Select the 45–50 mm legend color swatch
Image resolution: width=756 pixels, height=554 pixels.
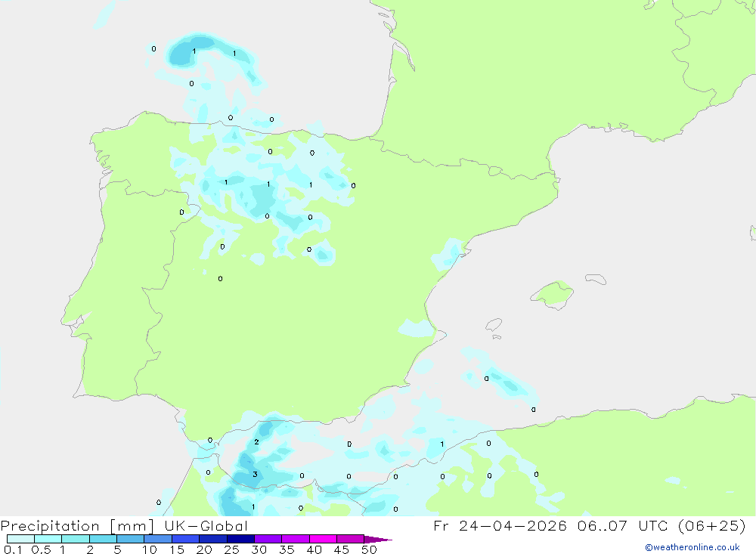coord(351,539)
